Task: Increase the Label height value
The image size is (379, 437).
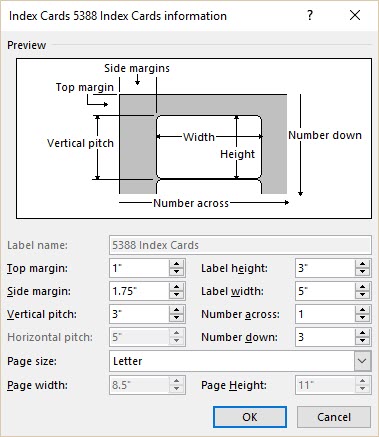Action: pyautogui.click(x=362, y=264)
